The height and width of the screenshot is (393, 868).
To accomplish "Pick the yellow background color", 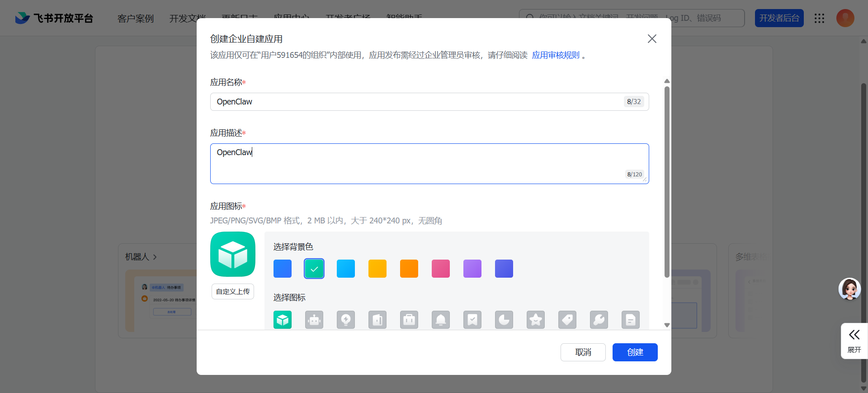I will (x=377, y=269).
